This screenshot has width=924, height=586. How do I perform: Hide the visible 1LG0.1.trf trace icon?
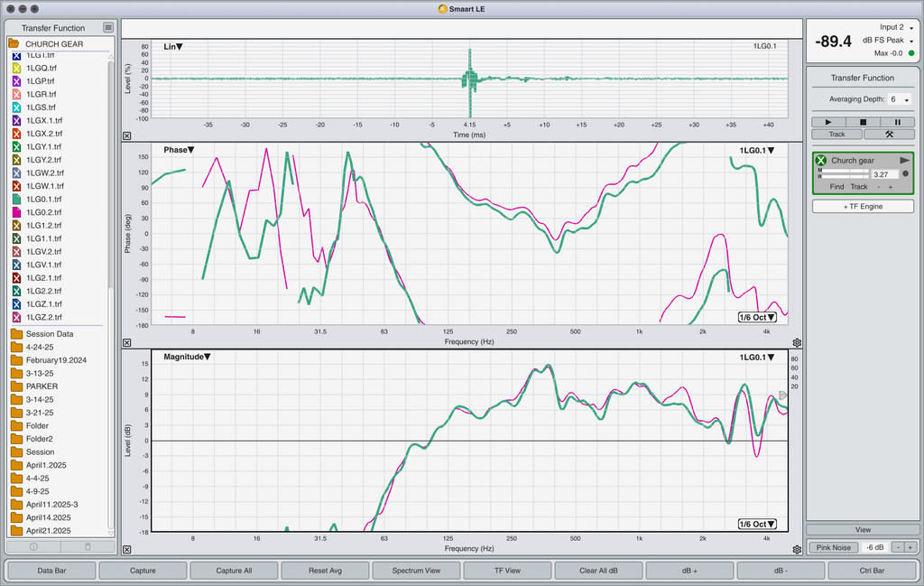point(16,200)
